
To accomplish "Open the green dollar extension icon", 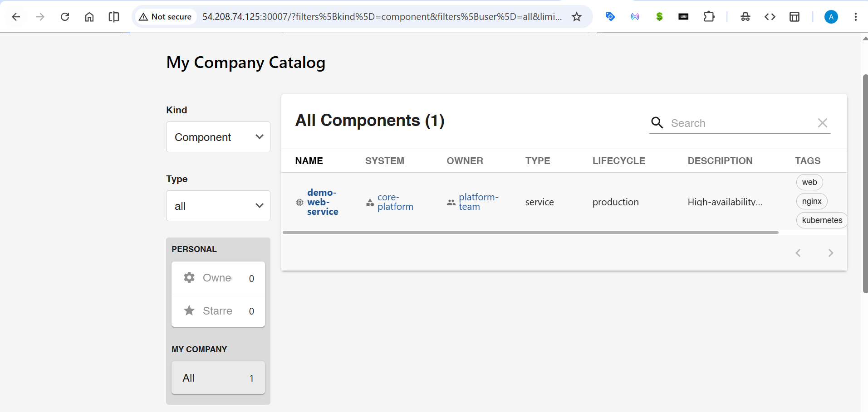I will point(659,17).
